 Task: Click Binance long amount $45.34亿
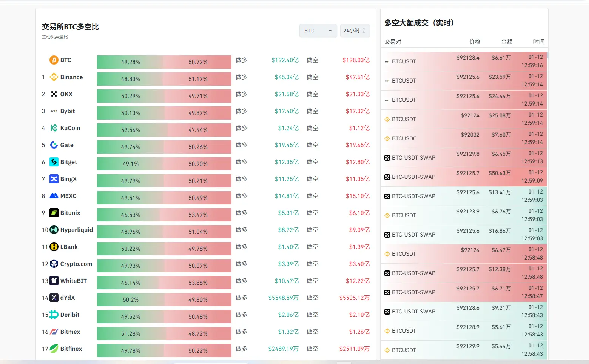(x=287, y=77)
